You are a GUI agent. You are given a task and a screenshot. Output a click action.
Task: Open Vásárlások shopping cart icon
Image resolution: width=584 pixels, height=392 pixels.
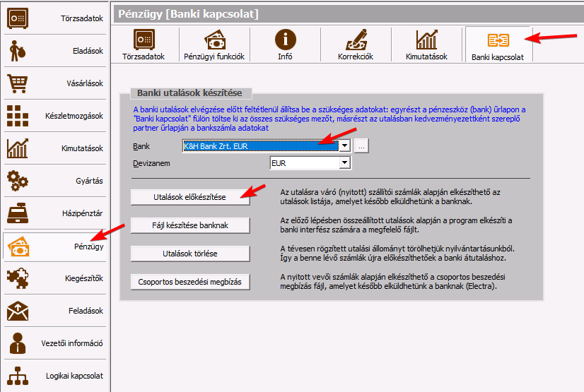pos(18,83)
